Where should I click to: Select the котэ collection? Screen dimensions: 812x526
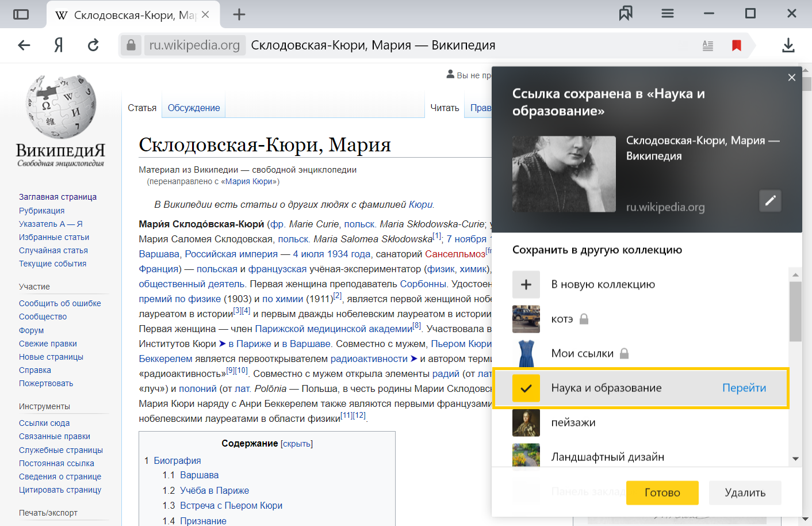tap(641, 319)
